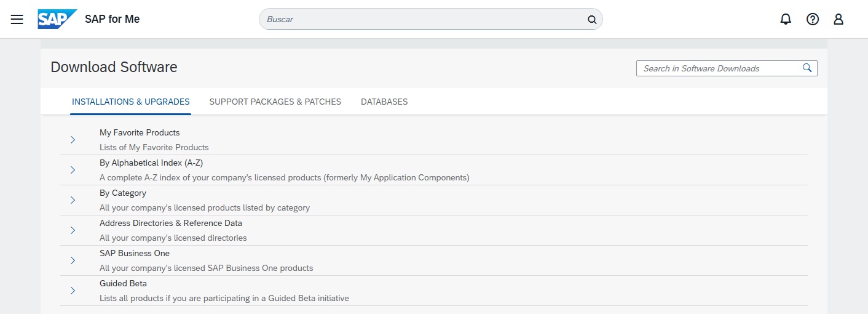
Task: Open the SAP Business One list entry
Action: (135, 254)
